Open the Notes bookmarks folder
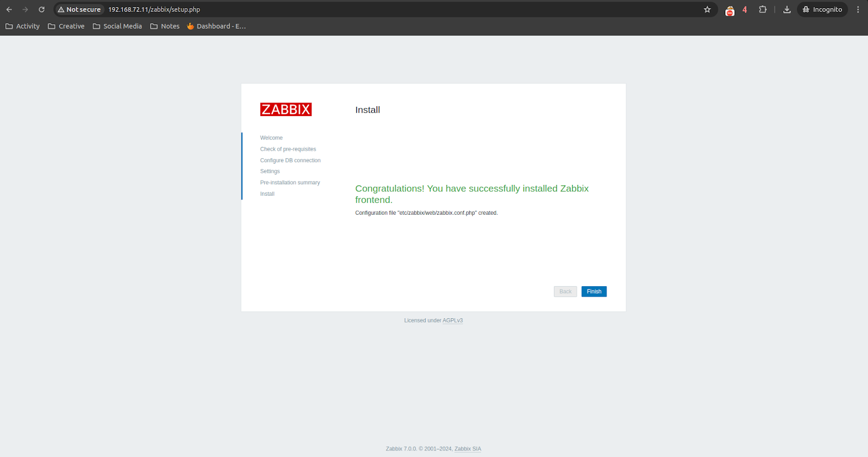This screenshot has height=457, width=868. coord(165,26)
